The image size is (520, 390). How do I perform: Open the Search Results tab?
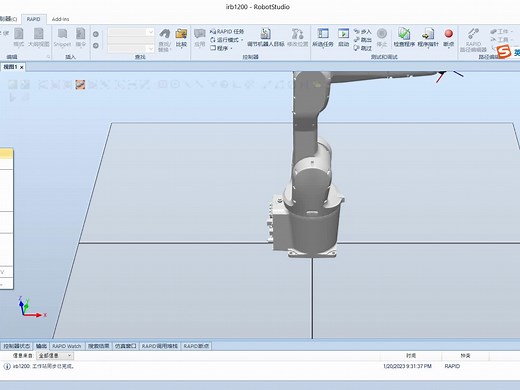point(99,346)
